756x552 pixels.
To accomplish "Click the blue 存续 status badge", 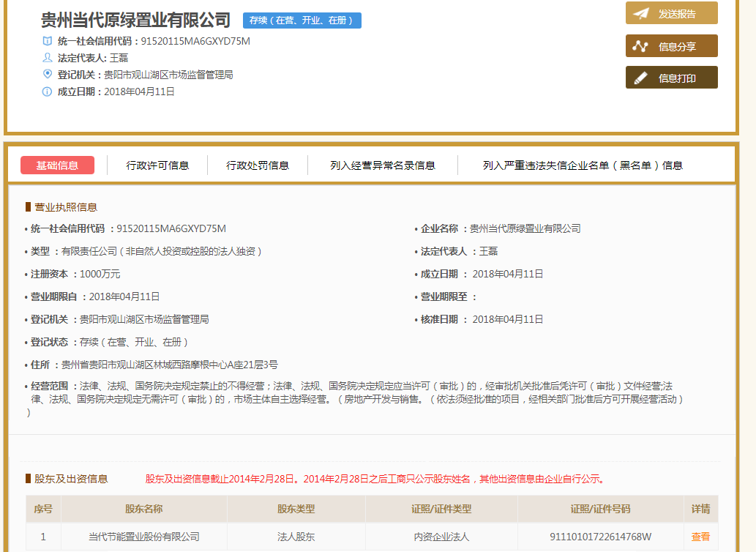I will pos(302,20).
